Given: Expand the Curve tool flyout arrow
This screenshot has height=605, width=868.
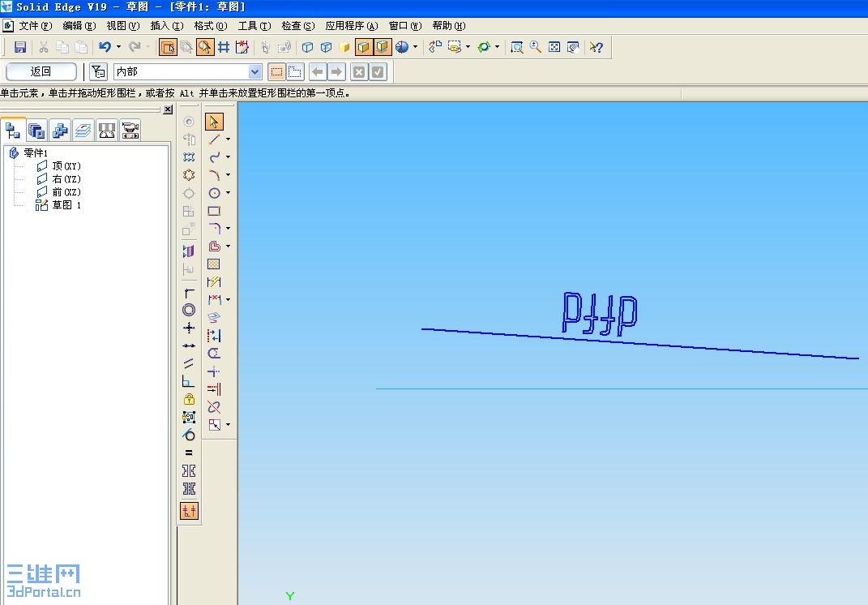Looking at the screenshot, I should coord(228,157).
